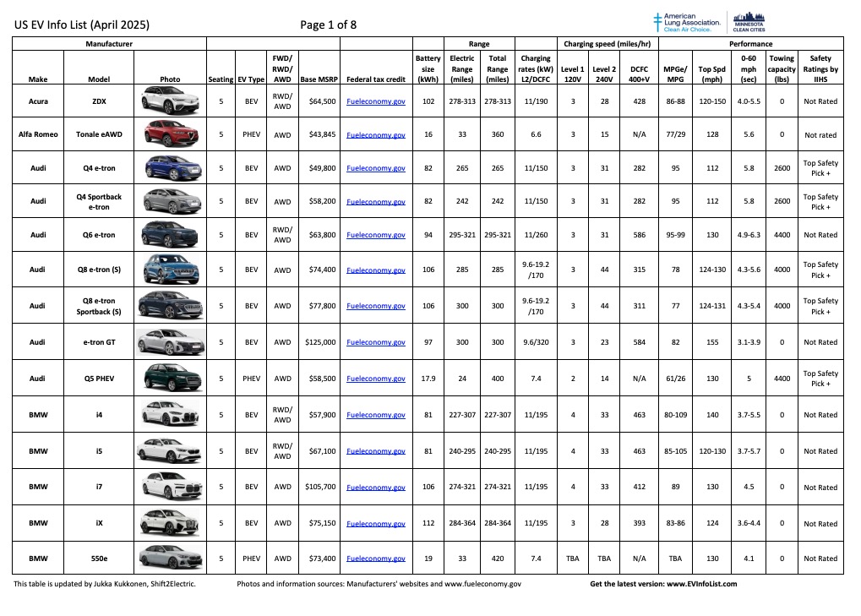Click the Q8 e-tron Sportback (S) photo

(x=170, y=305)
